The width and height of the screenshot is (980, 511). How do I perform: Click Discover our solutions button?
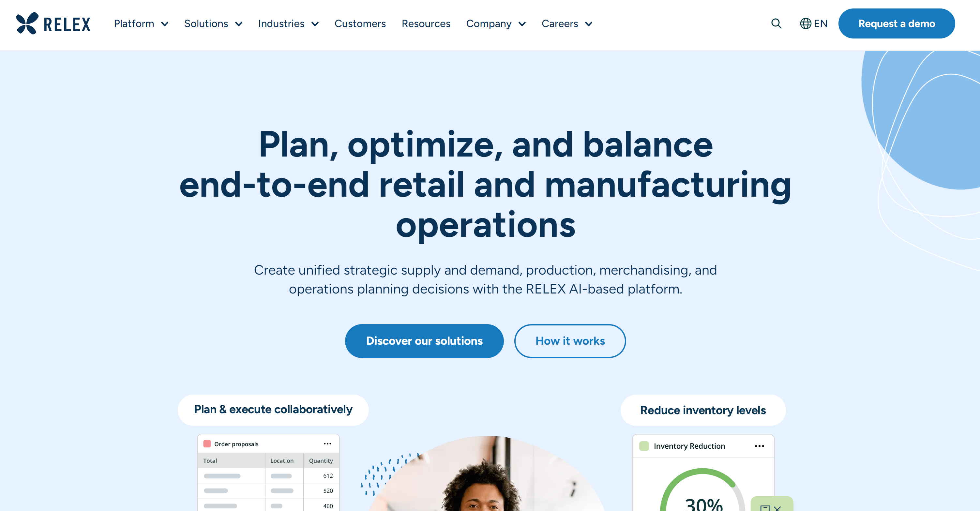[424, 340]
